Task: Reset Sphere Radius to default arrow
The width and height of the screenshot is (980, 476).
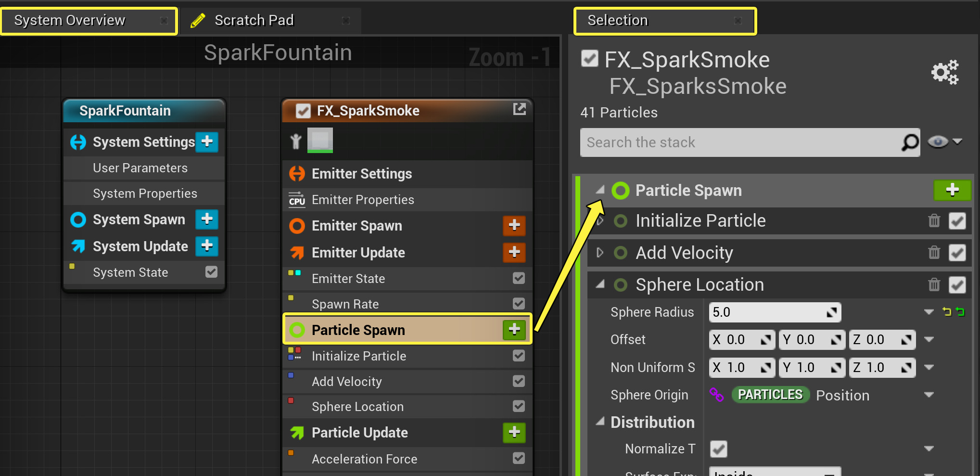Action: [x=947, y=312]
